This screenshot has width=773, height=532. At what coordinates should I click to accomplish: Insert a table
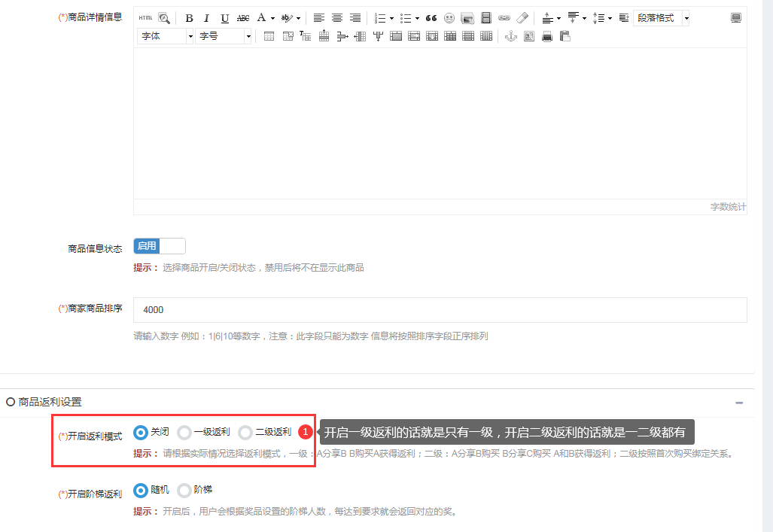[x=269, y=36]
